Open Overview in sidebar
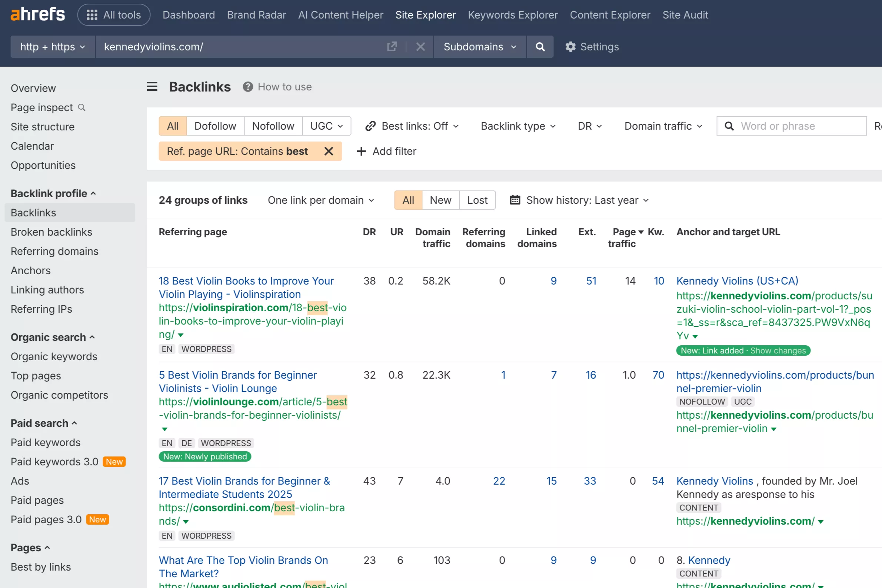882x588 pixels. coord(33,88)
